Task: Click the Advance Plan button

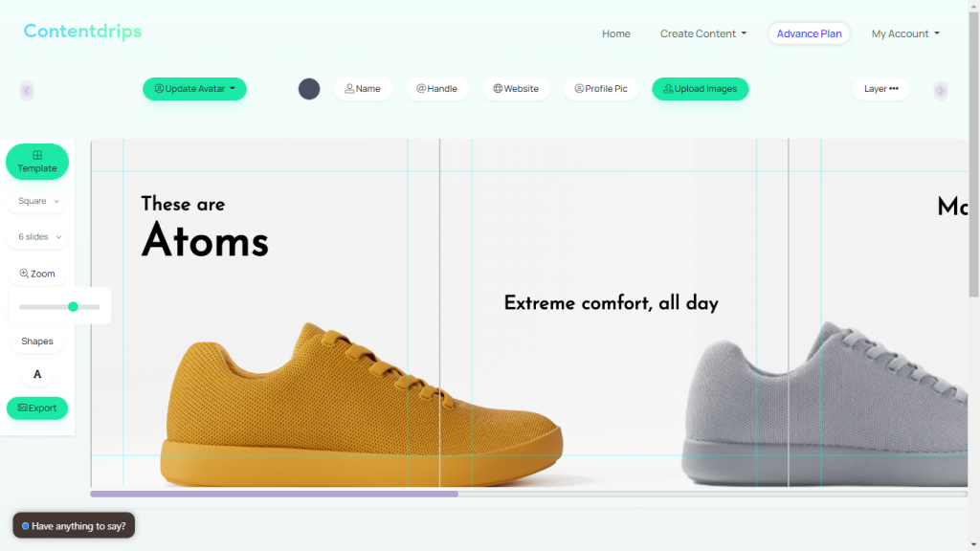Action: 809,33
